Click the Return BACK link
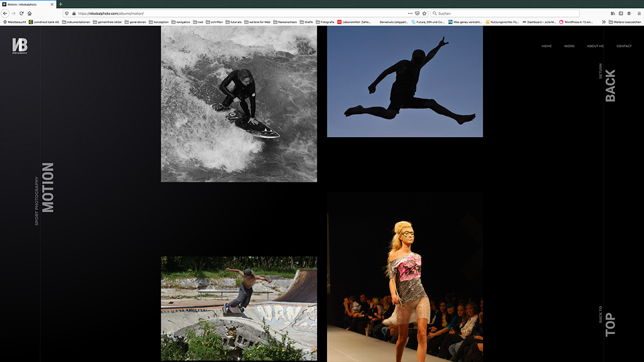 click(610, 85)
